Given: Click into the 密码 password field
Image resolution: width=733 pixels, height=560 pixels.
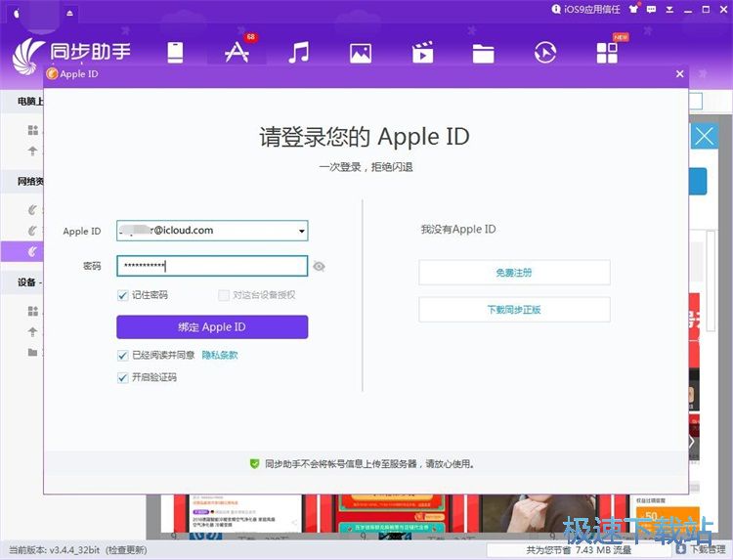Looking at the screenshot, I should [x=212, y=266].
